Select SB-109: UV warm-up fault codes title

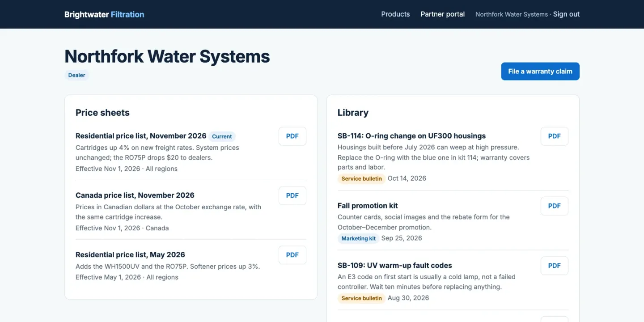pos(395,266)
